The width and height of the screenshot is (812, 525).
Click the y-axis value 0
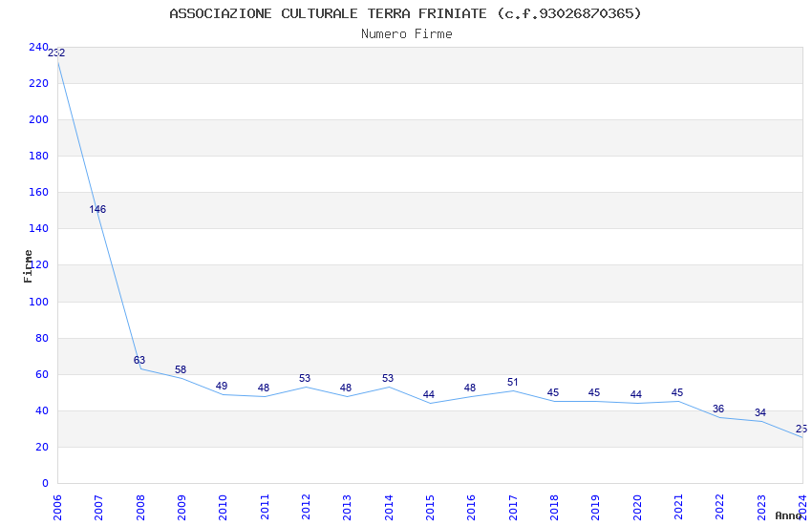pyautogui.click(x=45, y=483)
